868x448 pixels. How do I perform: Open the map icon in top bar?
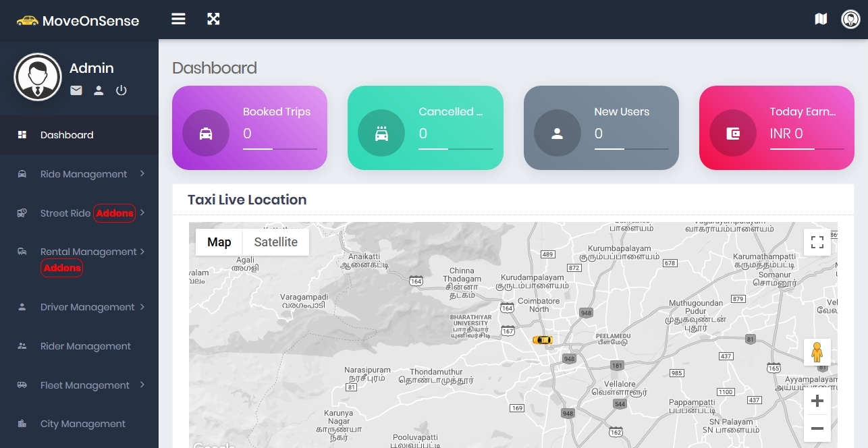click(821, 19)
